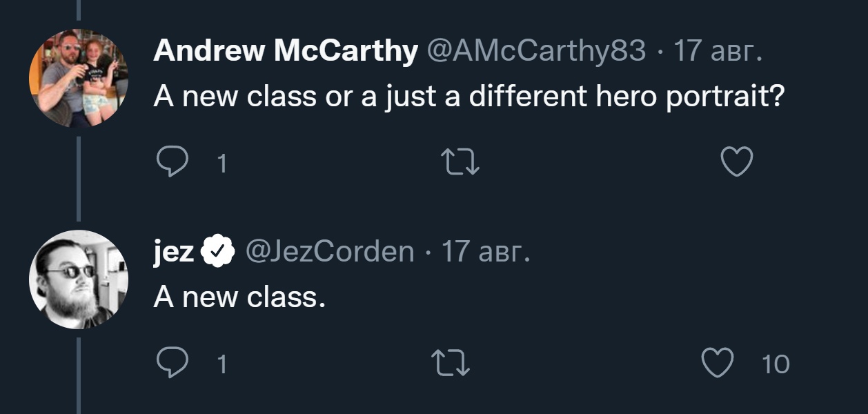Screen dimensions: 868x414
Task: Click reply count 1 under jez's tweet
Action: [221, 364]
